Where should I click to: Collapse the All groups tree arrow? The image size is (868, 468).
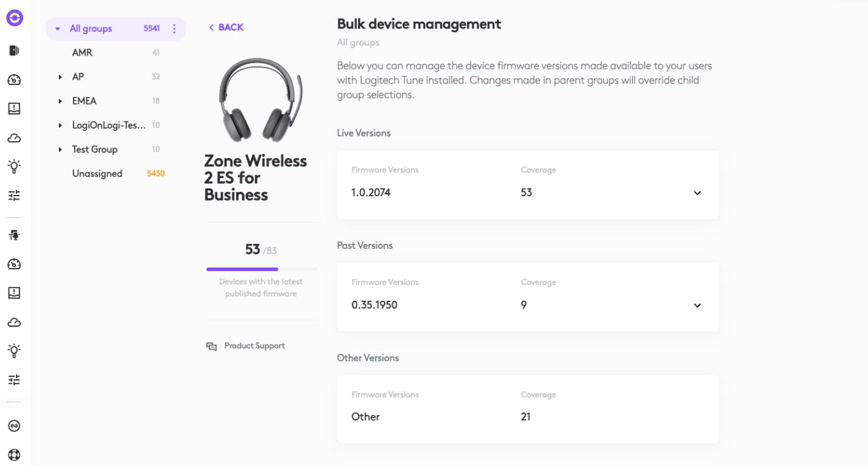pos(58,29)
